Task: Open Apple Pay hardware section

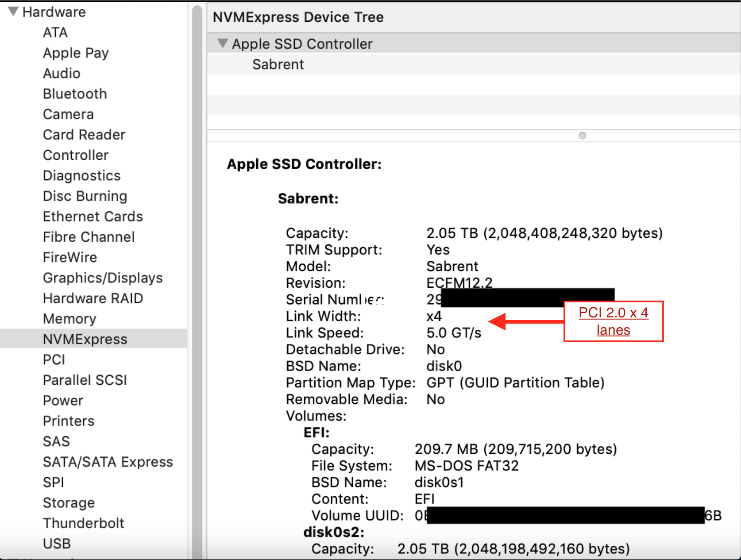Action: [76, 53]
